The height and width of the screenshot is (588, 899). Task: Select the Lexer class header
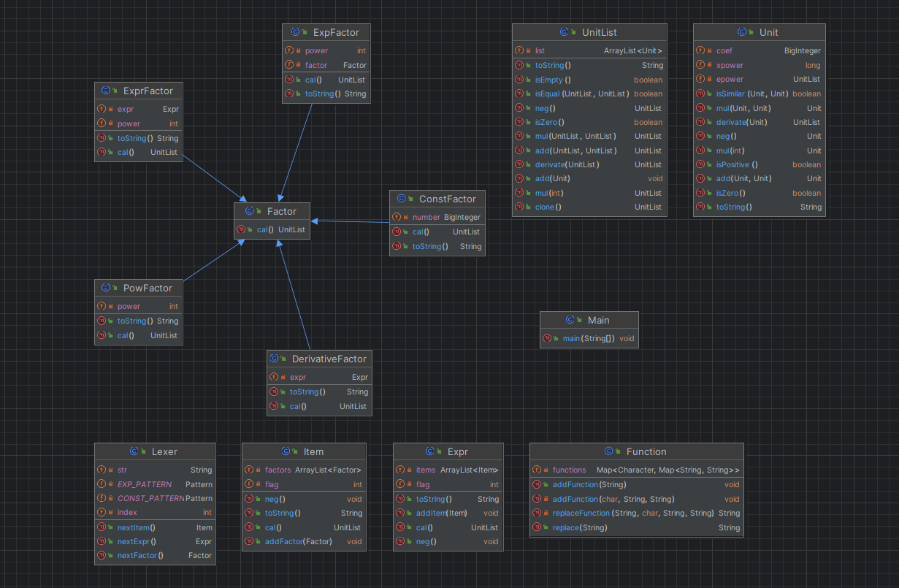tap(156, 451)
